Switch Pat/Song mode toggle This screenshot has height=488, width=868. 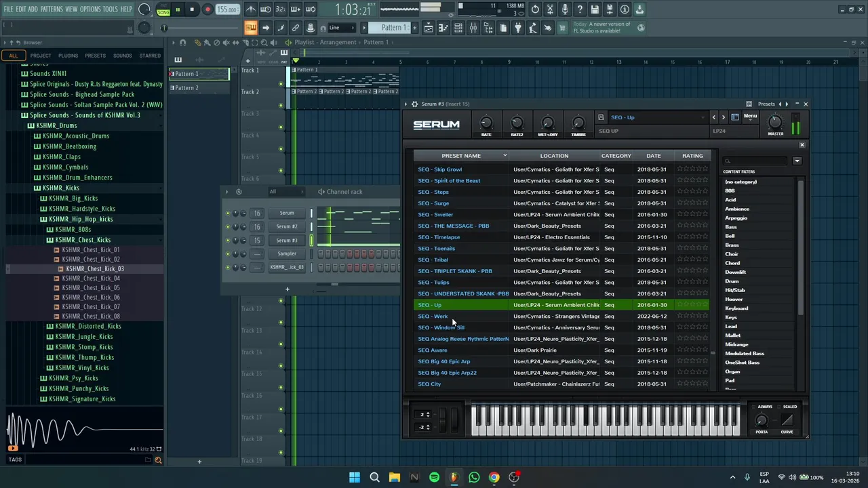tap(163, 9)
